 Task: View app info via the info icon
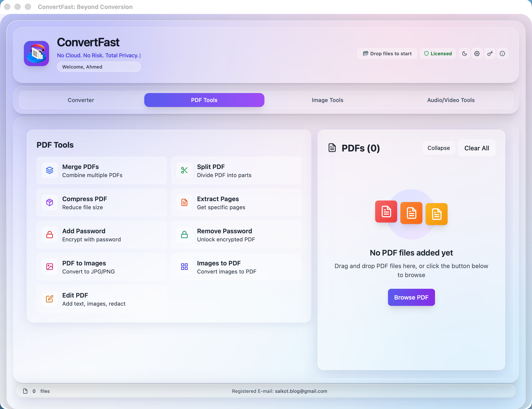pos(502,53)
